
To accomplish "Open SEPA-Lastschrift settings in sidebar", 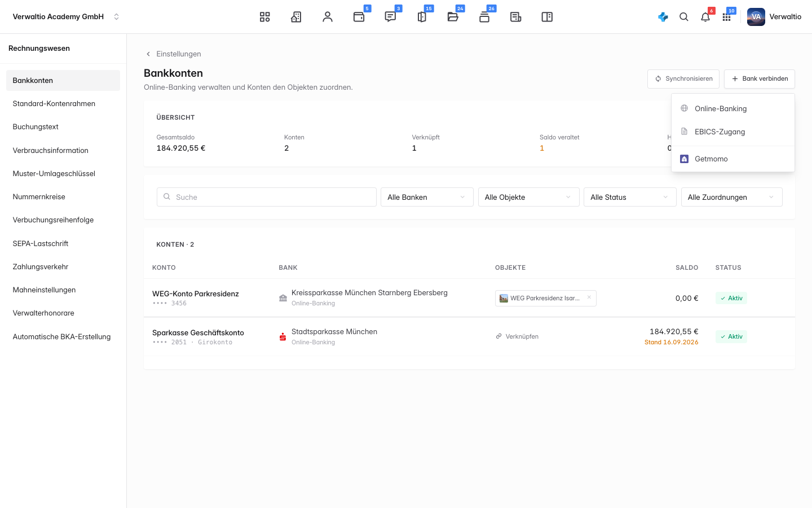I will click(x=63, y=243).
